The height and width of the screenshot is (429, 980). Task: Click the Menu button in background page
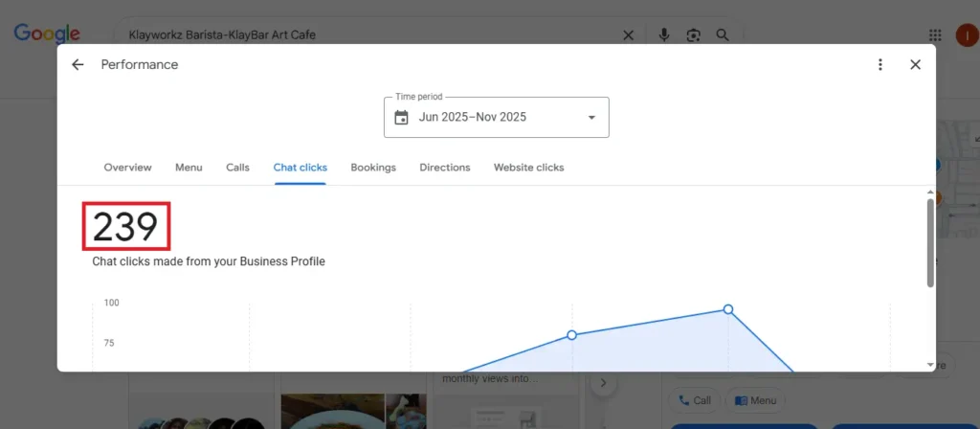click(x=756, y=400)
